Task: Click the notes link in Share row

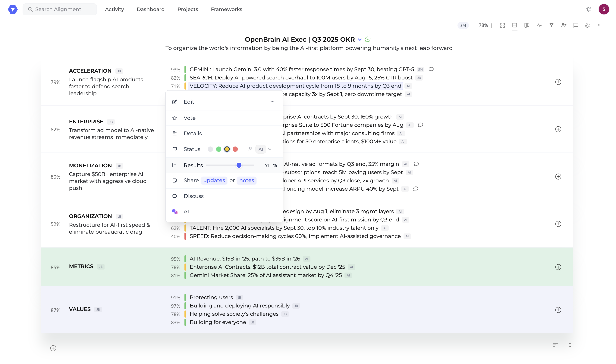Action: tap(247, 180)
